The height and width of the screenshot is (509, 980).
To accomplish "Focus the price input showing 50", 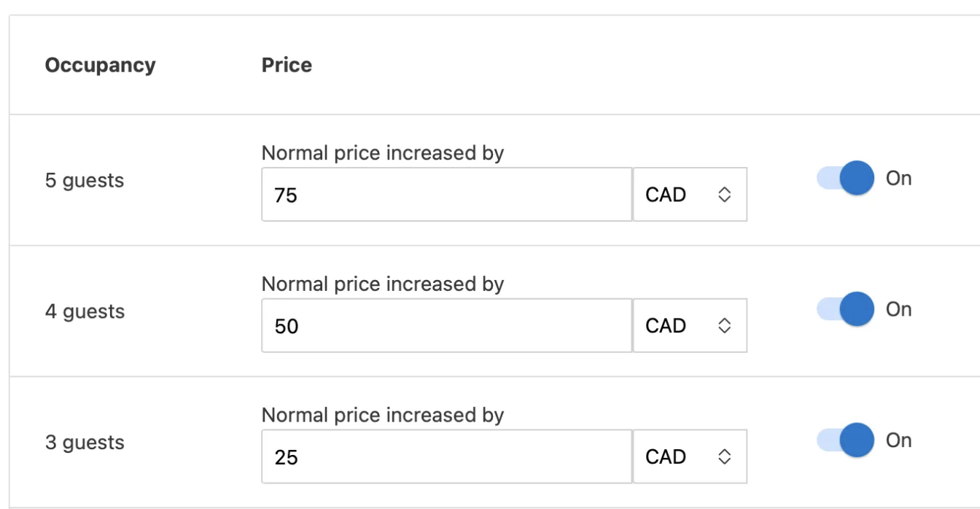I will click(x=446, y=326).
